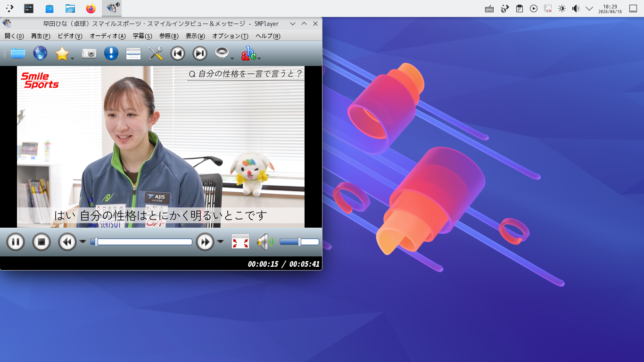Open the application launcher in the panel

coord(9,8)
